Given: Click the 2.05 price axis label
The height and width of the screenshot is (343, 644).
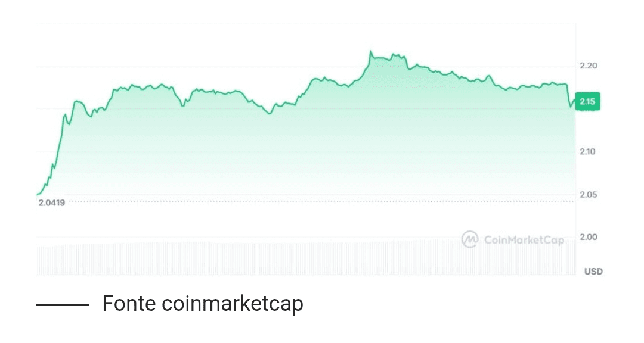Looking at the screenshot, I should click(x=587, y=195).
